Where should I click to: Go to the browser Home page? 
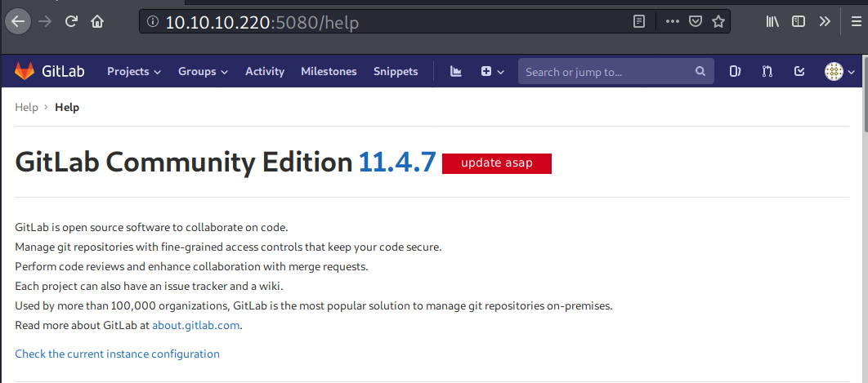[x=97, y=21]
